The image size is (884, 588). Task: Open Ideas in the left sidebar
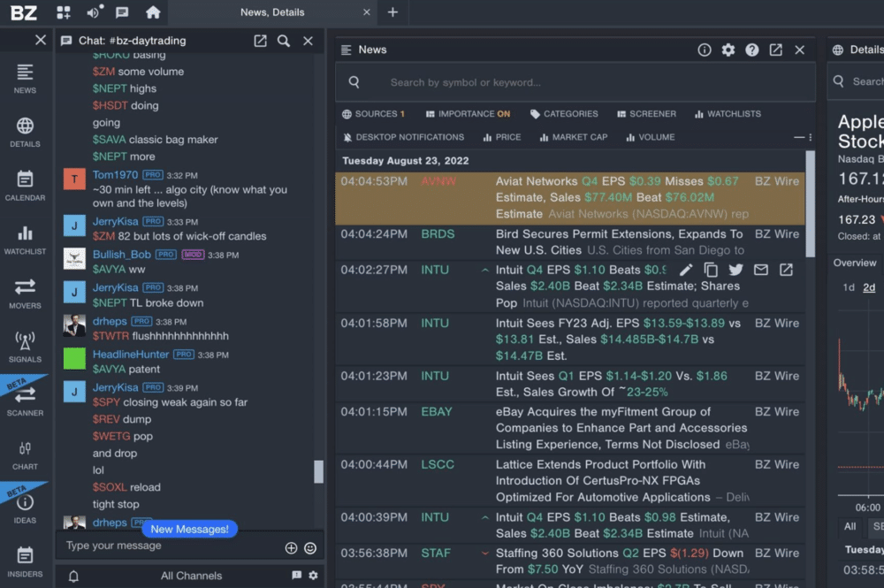[25, 509]
